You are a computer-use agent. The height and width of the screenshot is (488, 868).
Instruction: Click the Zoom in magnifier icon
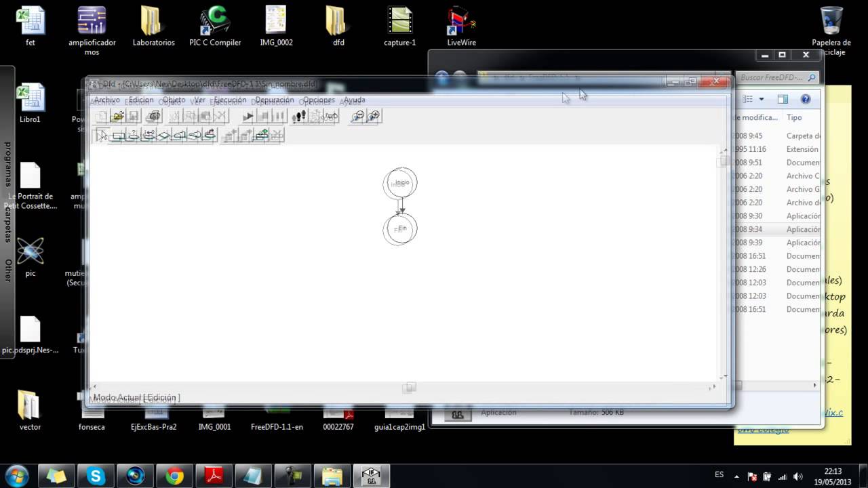(x=374, y=117)
